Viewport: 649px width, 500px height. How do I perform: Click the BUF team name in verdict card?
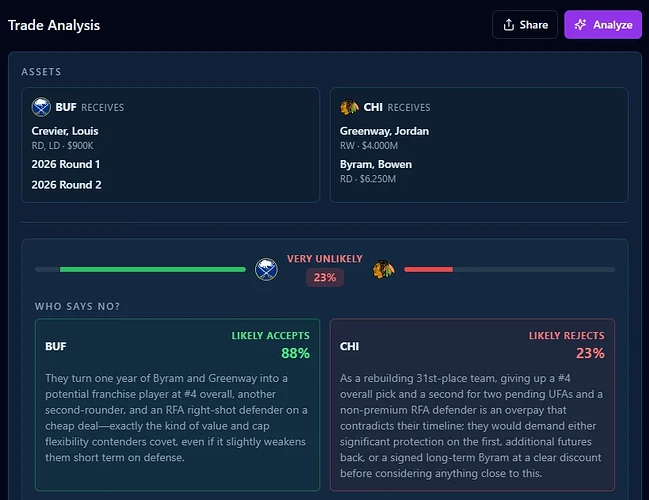point(55,346)
